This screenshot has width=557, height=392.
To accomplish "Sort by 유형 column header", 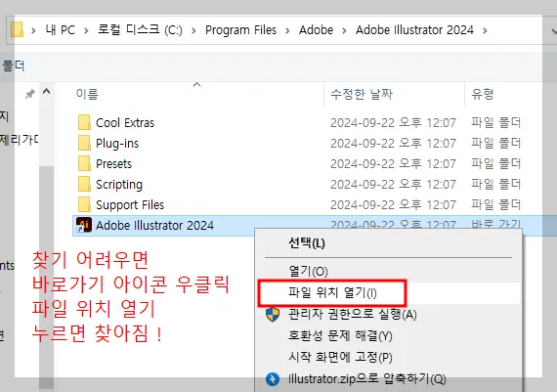I will [x=482, y=94].
